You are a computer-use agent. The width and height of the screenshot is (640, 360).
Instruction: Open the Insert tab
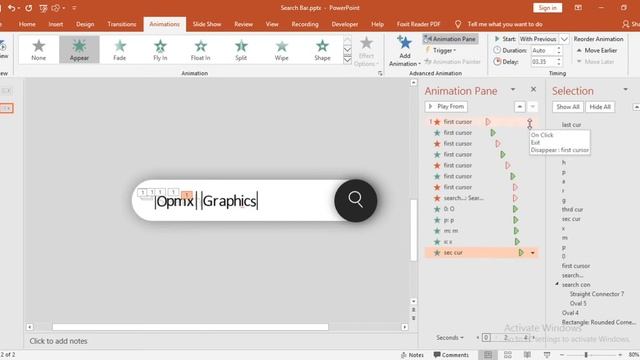pyautogui.click(x=56, y=24)
